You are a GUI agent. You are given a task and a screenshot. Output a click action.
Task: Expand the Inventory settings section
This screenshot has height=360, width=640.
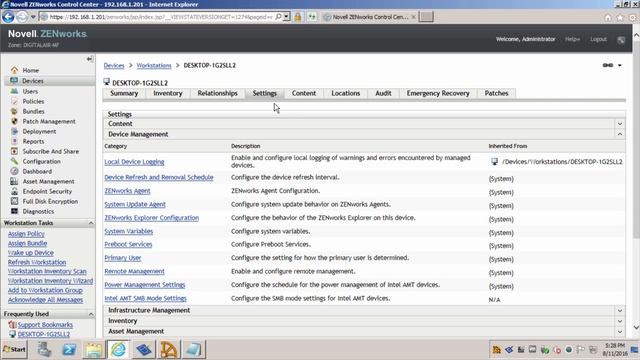pos(620,321)
